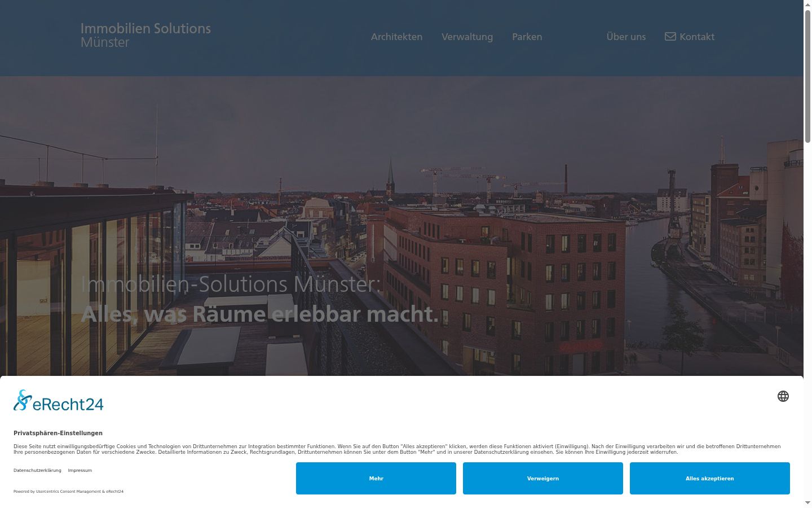Viewport: 812px width, 508px height.
Task: Click Immobilien Solutions Münster site logo
Action: pyautogui.click(x=145, y=35)
